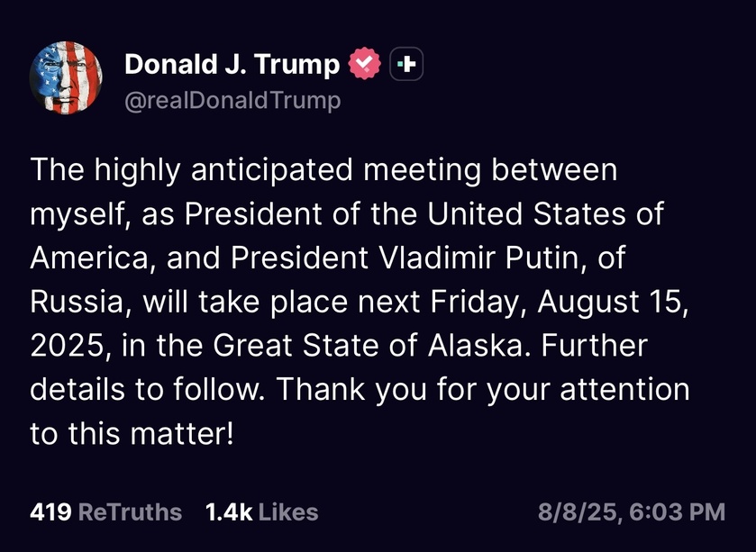Click the red verified checkmark badge

pyautogui.click(x=365, y=64)
